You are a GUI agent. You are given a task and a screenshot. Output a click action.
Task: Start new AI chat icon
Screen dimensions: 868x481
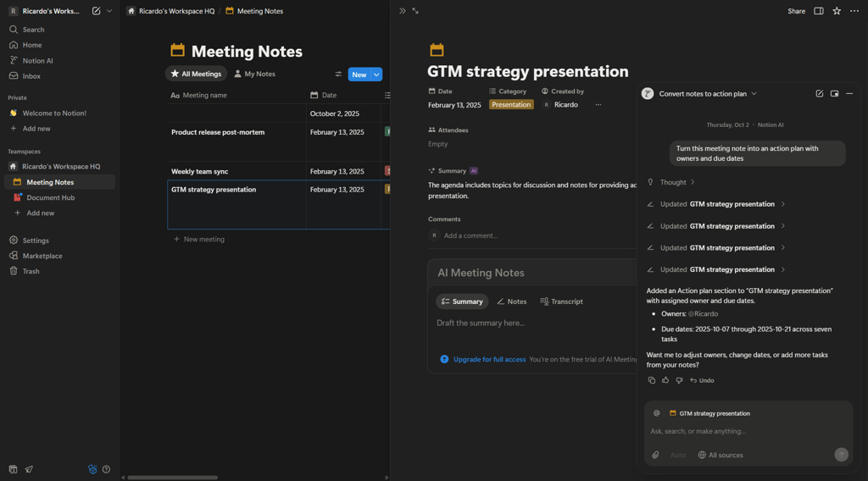820,93
